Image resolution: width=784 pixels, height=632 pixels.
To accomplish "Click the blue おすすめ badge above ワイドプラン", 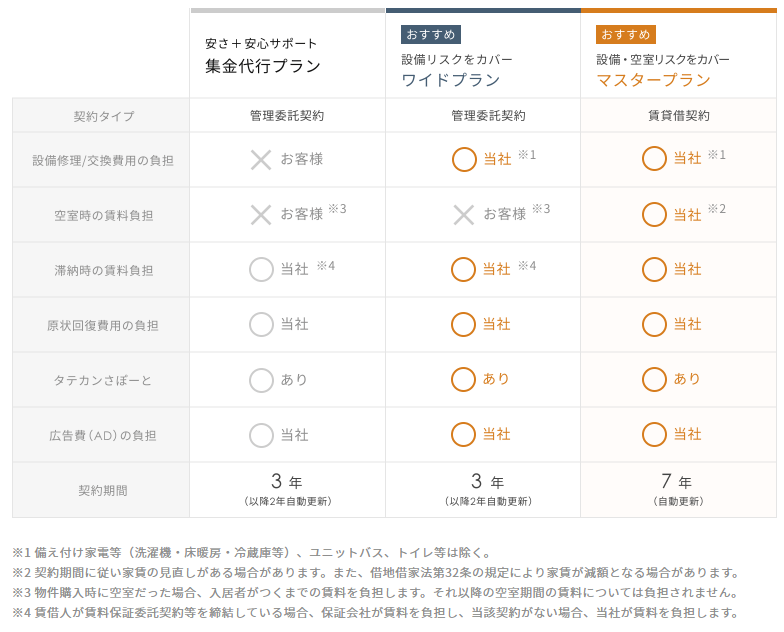I will [x=430, y=34].
